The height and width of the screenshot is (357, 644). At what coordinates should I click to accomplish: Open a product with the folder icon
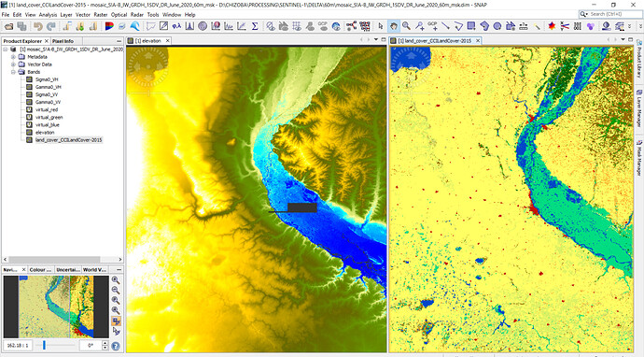pyautogui.click(x=8, y=26)
